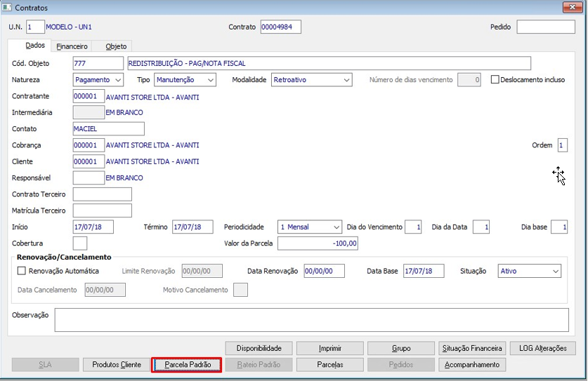Click the Imprimir button
The width and height of the screenshot is (588, 381).
point(330,348)
